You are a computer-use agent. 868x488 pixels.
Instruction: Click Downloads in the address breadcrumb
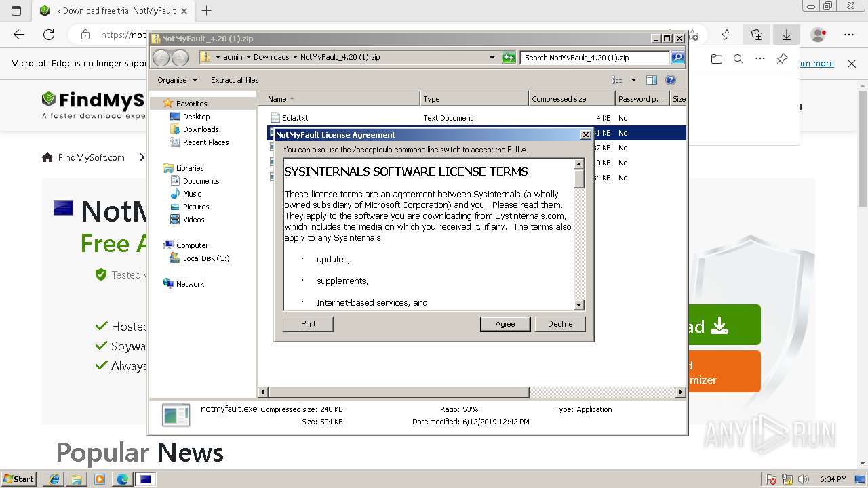coord(271,58)
